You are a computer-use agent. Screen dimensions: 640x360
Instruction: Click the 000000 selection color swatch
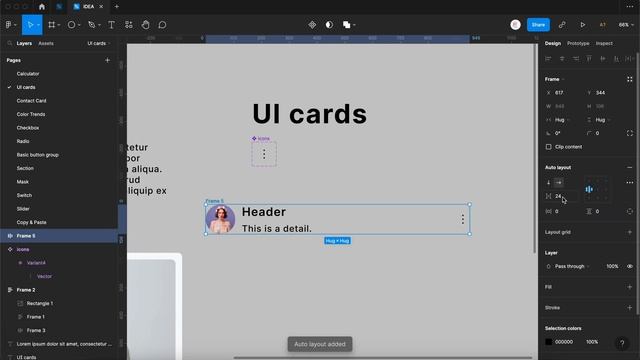tap(548, 342)
